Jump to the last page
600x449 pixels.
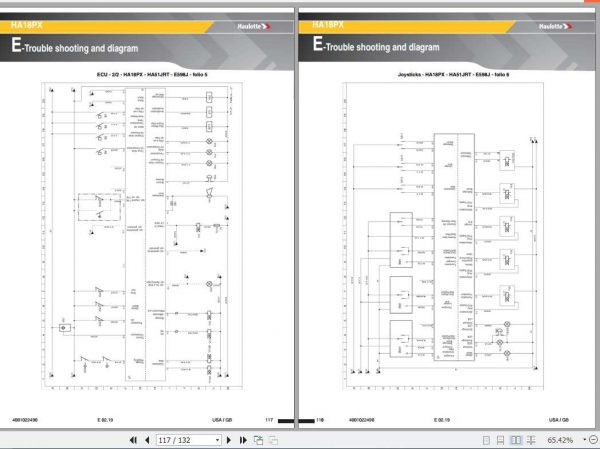(243, 440)
